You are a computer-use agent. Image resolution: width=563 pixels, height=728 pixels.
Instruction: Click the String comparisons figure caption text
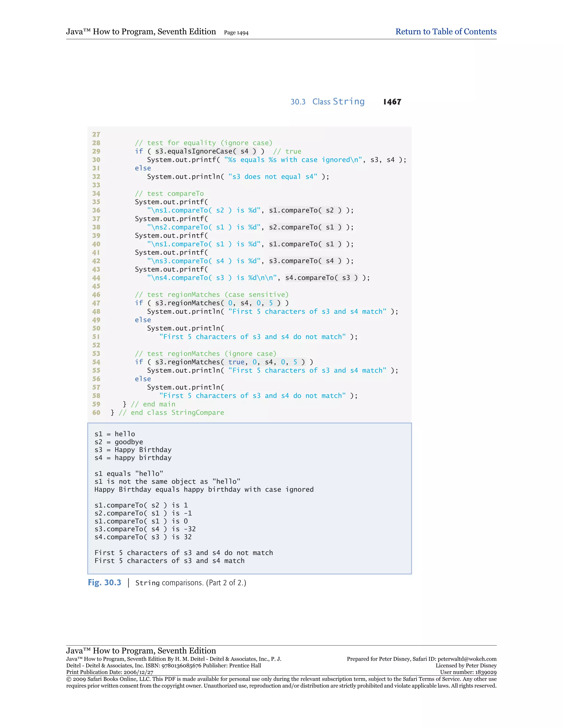(x=191, y=583)
